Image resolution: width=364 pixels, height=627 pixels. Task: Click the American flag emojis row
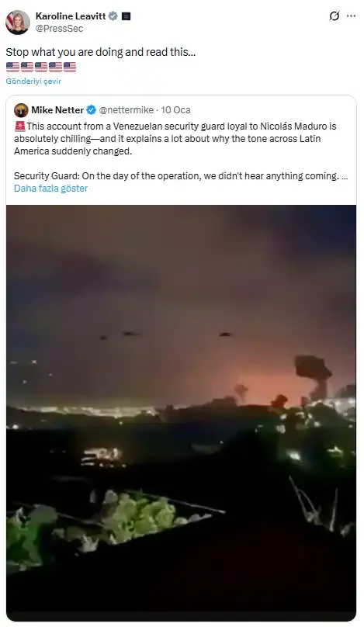click(x=41, y=67)
